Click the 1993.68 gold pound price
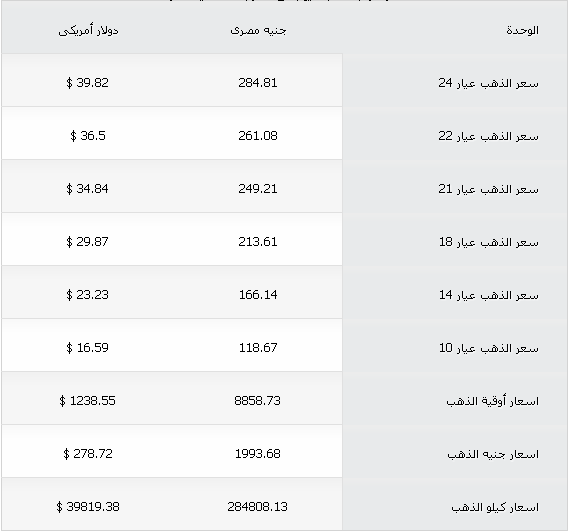569x531 pixels. click(258, 454)
